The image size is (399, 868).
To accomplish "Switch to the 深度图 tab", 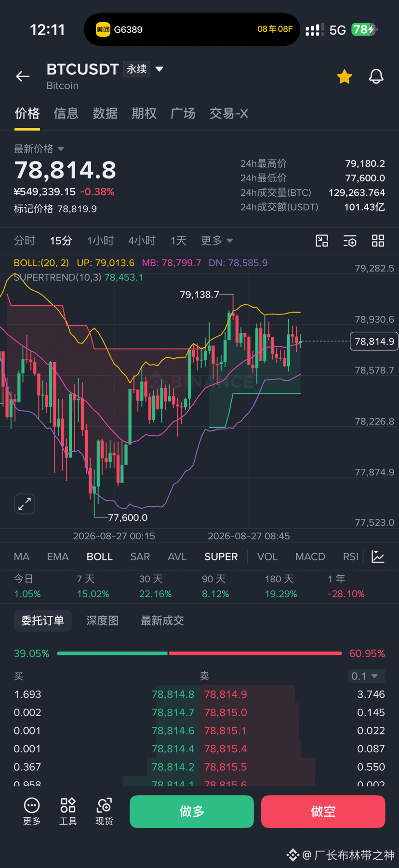I will 103,621.
